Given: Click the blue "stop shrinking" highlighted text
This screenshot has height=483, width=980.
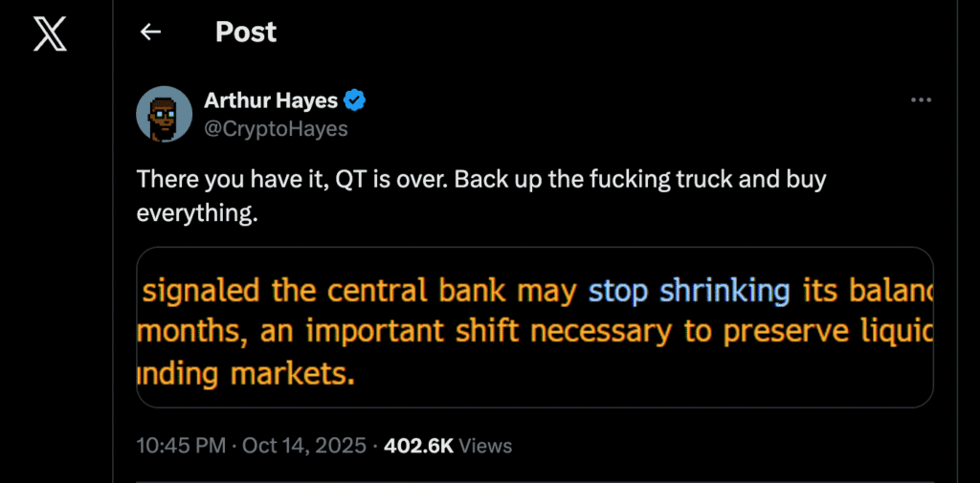Looking at the screenshot, I should tap(688, 290).
